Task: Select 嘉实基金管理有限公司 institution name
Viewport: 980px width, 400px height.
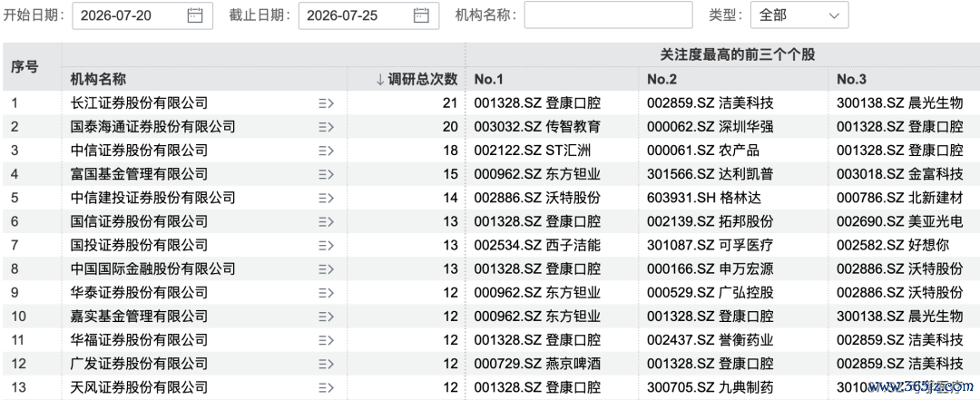Action: pos(139,317)
